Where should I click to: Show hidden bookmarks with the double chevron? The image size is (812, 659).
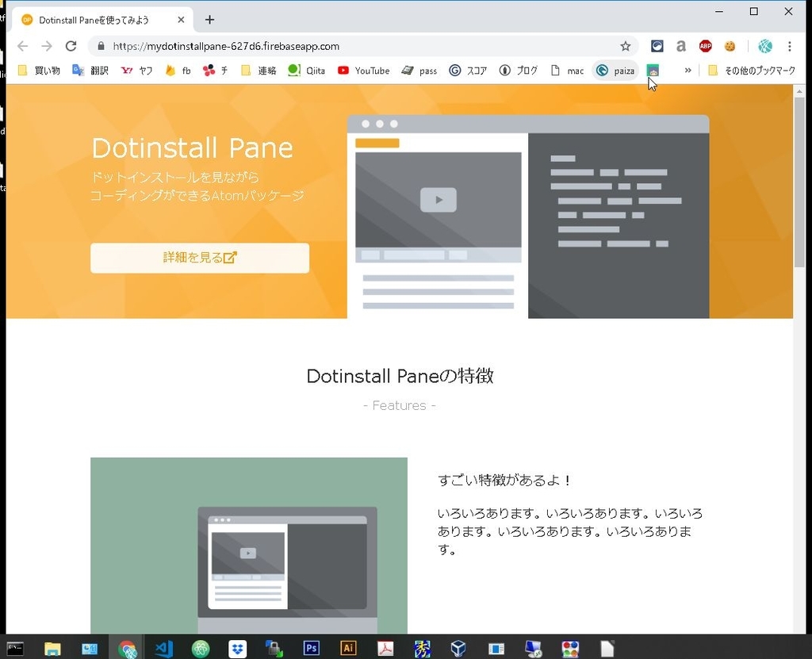point(688,70)
